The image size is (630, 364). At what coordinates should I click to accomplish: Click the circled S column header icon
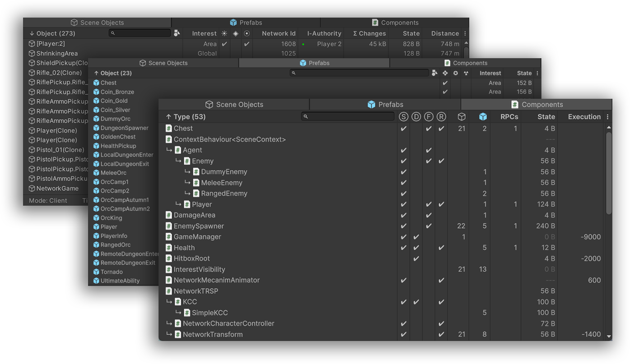click(403, 117)
